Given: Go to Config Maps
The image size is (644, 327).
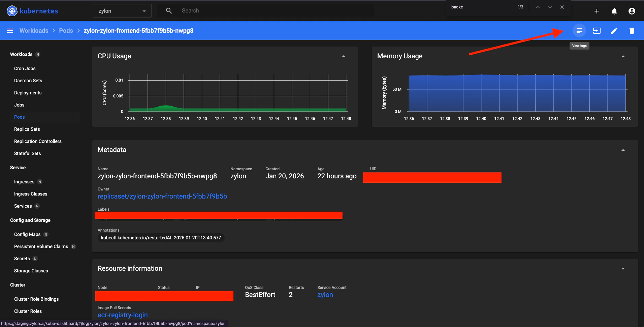Looking at the screenshot, I should (27, 234).
